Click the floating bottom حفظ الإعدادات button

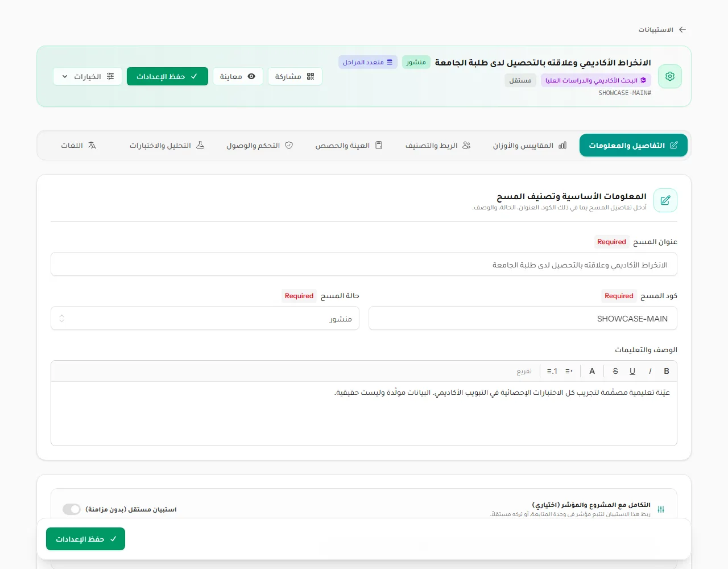[x=85, y=539]
